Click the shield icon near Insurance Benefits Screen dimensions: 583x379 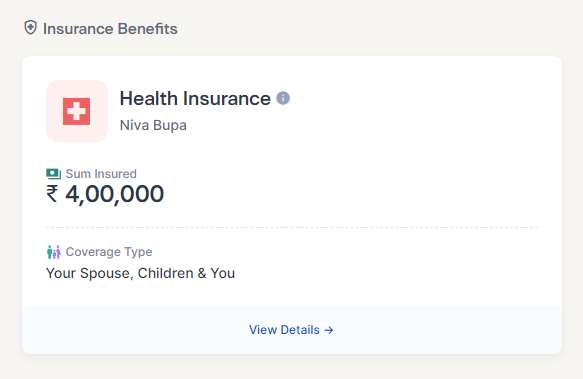click(x=30, y=28)
